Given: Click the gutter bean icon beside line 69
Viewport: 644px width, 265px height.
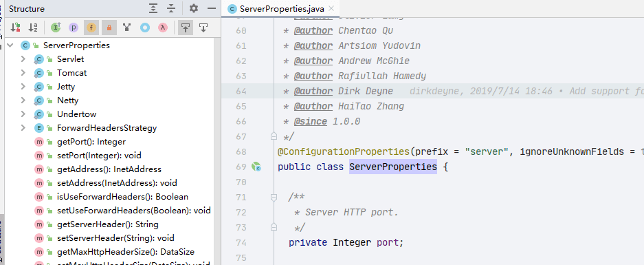Looking at the screenshot, I should click(x=256, y=167).
